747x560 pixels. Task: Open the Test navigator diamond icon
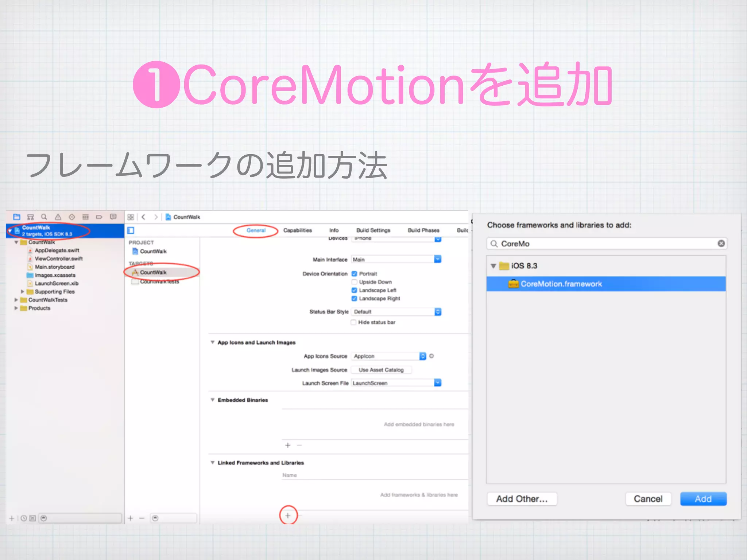72,217
